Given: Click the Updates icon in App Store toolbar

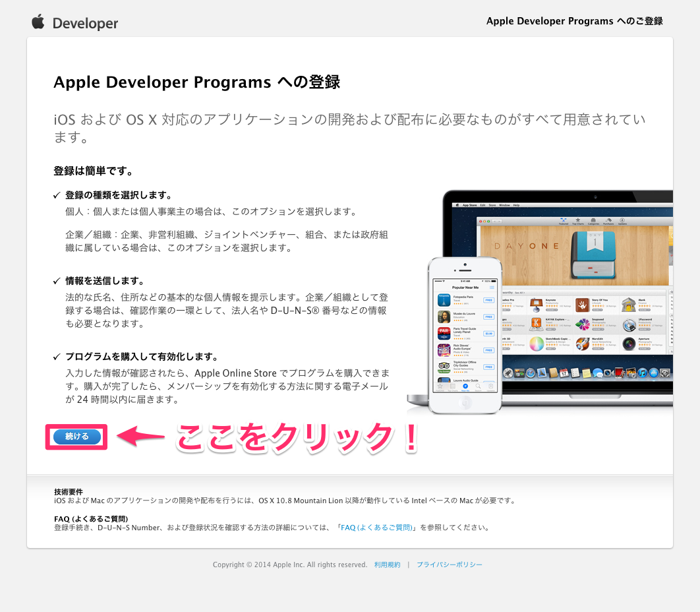Looking at the screenshot, I should point(622,221).
